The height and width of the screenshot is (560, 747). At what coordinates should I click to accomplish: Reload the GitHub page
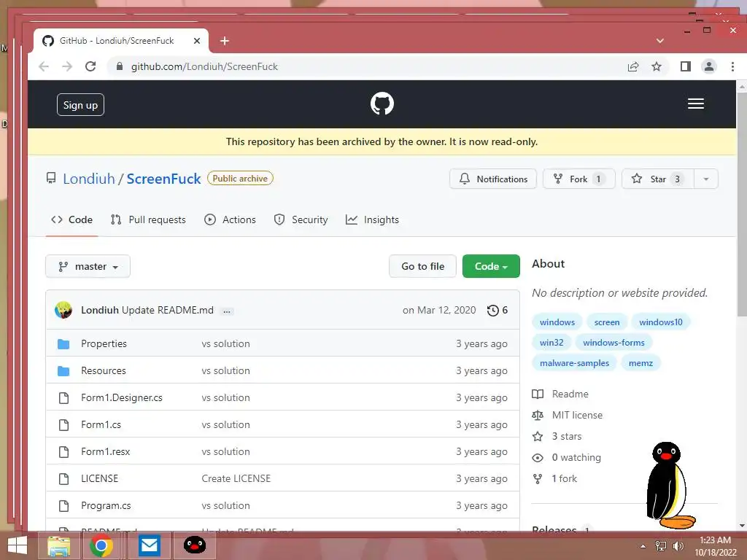(90, 66)
